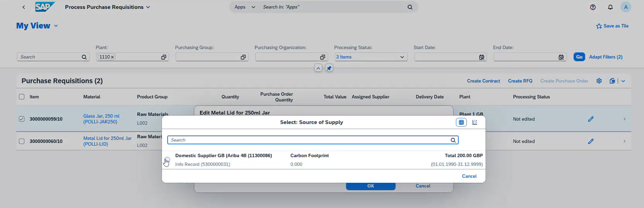Click the Product Group column header
Viewport: 644px width, 208px height.
(152, 97)
